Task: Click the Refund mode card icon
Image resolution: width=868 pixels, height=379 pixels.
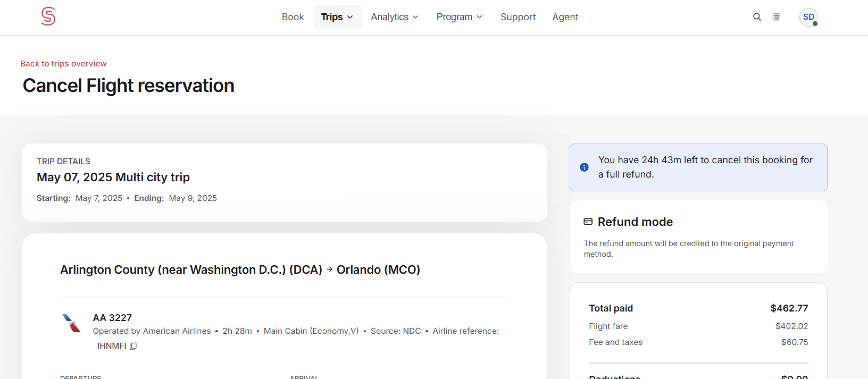Action: tap(588, 222)
